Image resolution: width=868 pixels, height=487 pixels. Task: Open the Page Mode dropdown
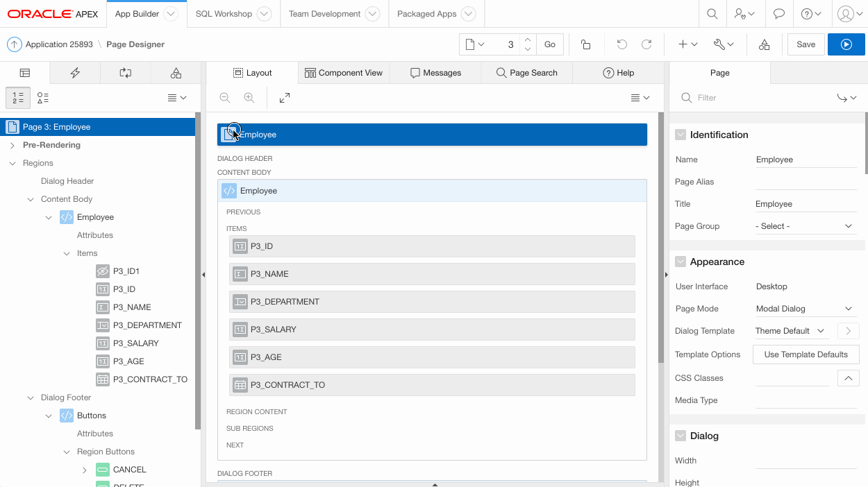point(805,309)
